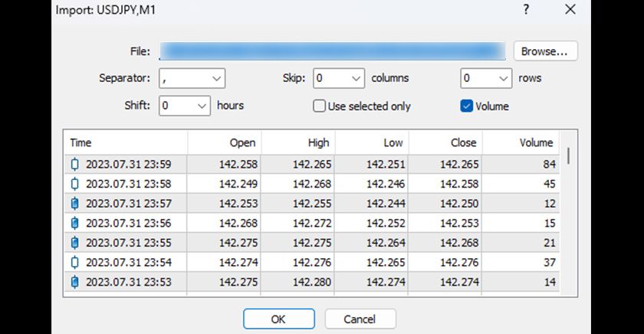Open the Shift hours dropdown

[185, 106]
